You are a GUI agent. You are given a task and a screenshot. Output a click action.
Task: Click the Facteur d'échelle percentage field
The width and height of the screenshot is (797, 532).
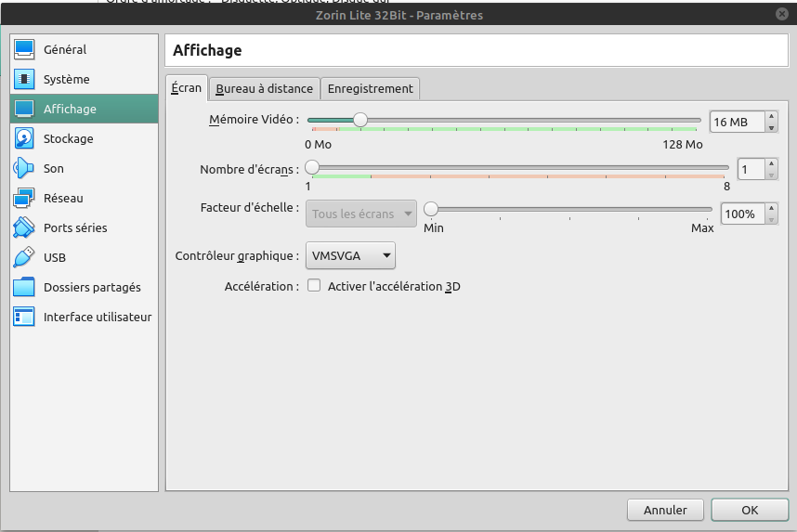click(740, 214)
